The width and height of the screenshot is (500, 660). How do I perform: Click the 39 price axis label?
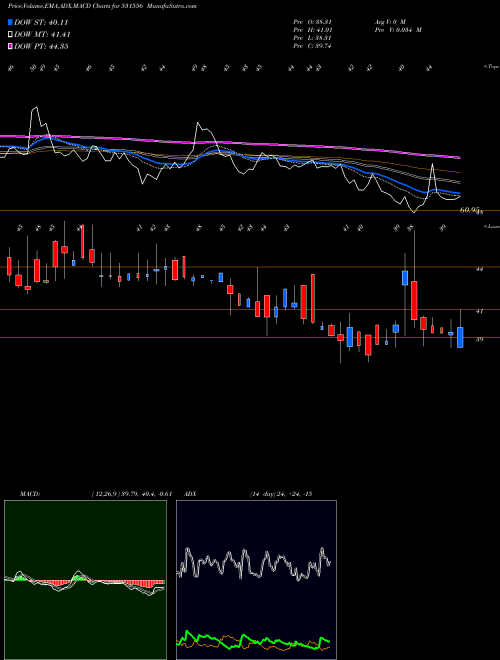click(x=479, y=339)
